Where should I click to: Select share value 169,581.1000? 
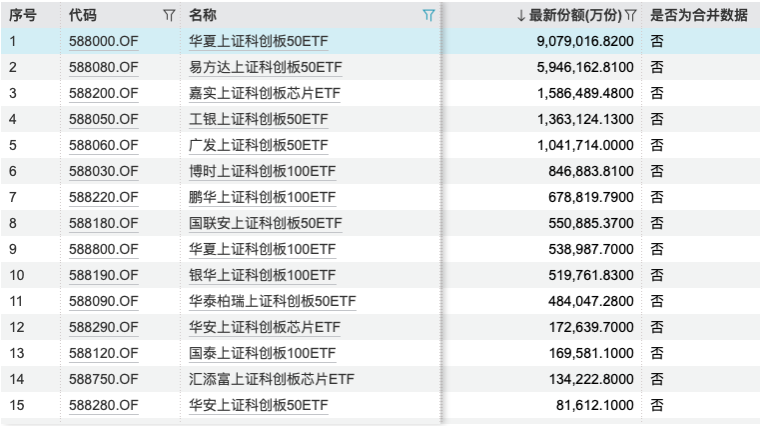tap(591, 353)
